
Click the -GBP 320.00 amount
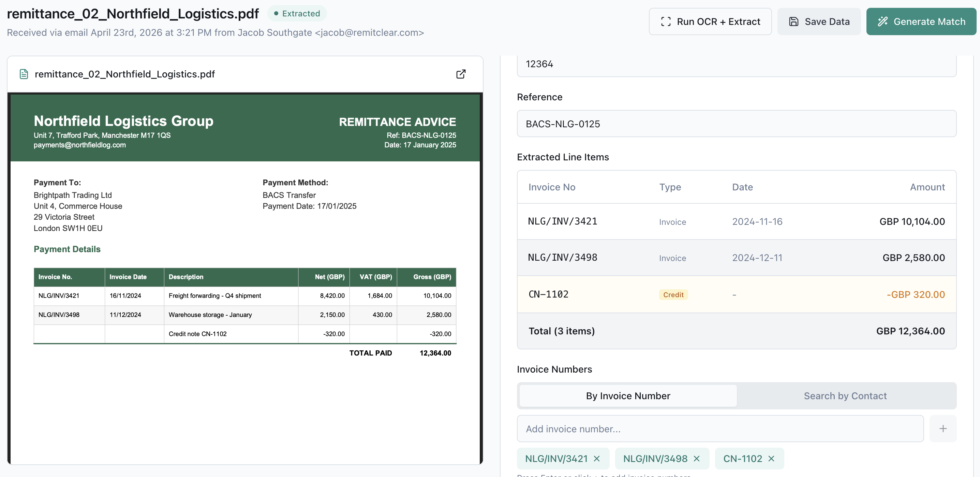(x=915, y=294)
